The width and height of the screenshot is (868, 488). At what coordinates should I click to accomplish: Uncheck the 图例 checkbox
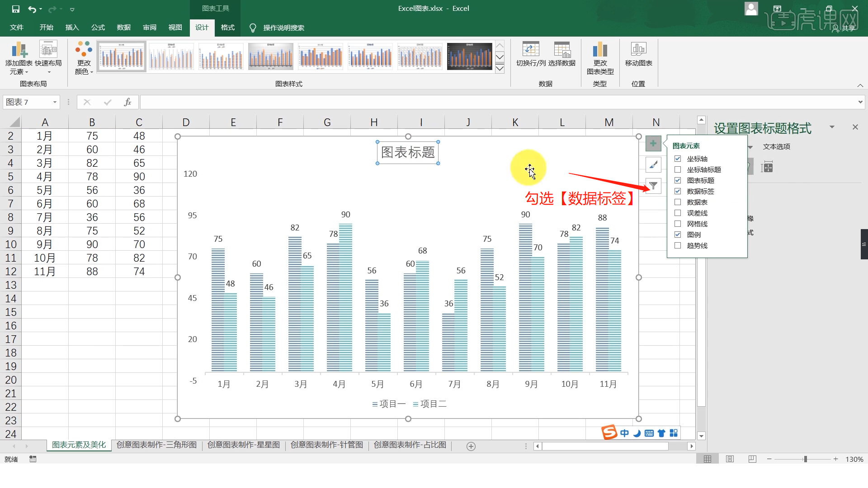pos(678,235)
